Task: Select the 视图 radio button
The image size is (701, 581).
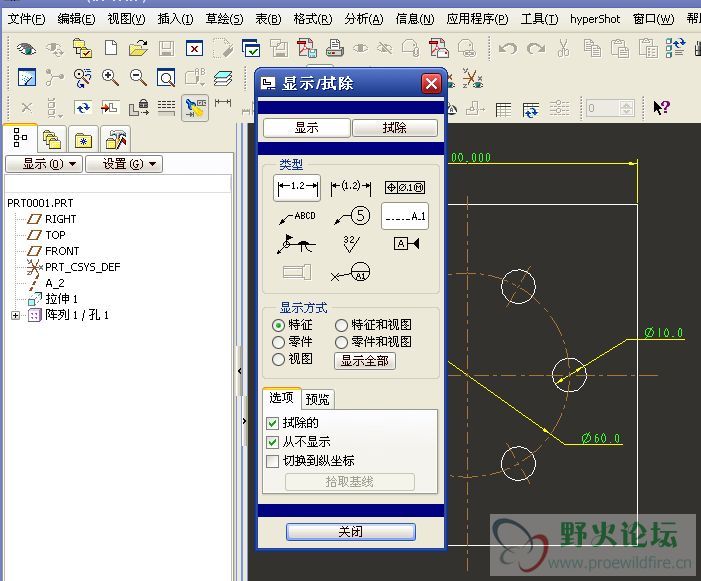Action: [x=278, y=359]
